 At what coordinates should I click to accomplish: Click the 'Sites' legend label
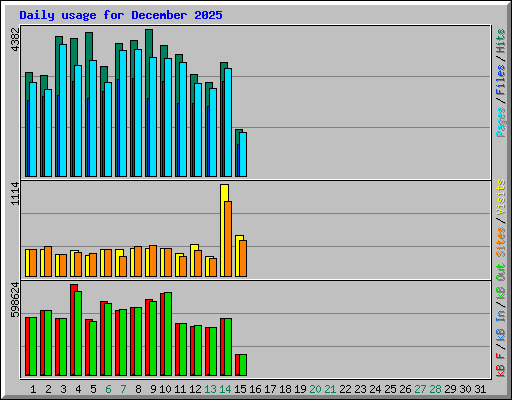(501, 242)
